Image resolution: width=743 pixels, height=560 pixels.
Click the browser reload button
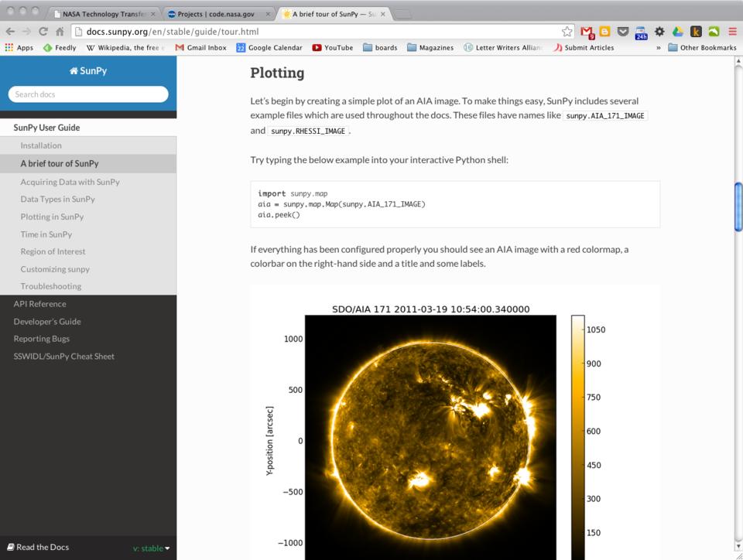[x=43, y=32]
